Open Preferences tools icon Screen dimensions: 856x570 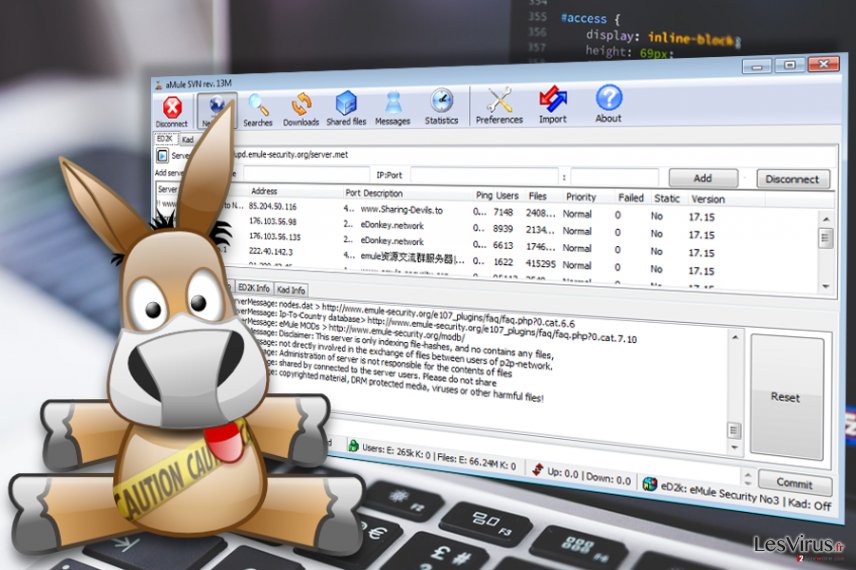(499, 105)
